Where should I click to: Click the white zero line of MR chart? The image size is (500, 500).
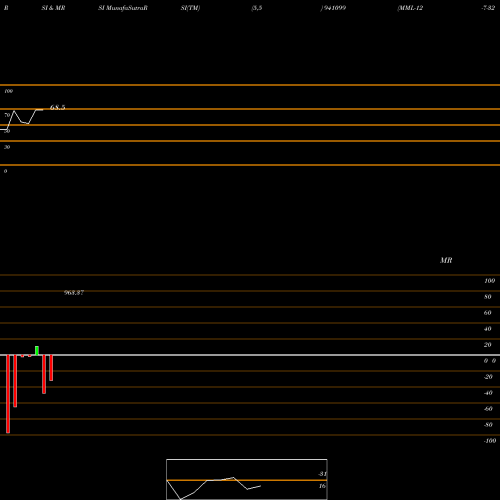pyautogui.click(x=250, y=355)
